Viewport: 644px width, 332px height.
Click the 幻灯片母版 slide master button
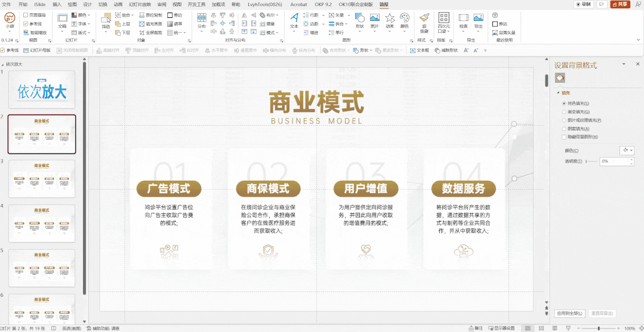pos(37,50)
